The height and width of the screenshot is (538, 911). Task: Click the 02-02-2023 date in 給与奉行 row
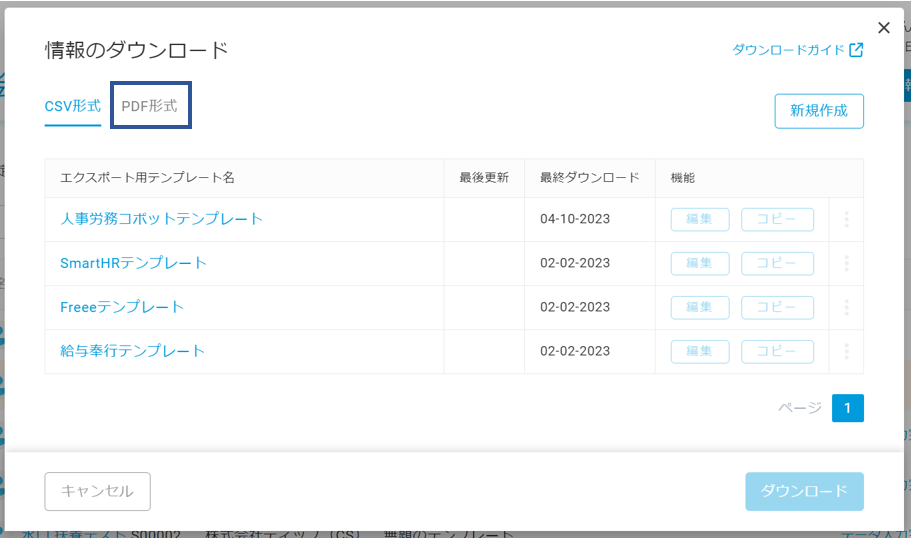[575, 352]
